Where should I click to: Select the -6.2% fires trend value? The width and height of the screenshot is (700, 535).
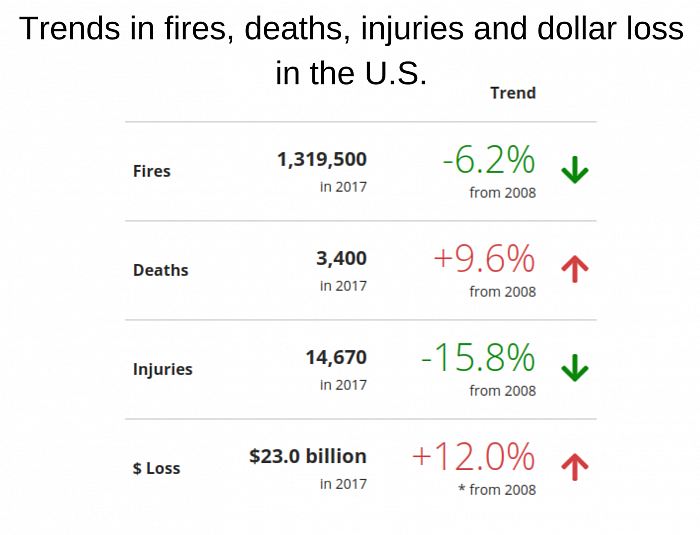[489, 160]
